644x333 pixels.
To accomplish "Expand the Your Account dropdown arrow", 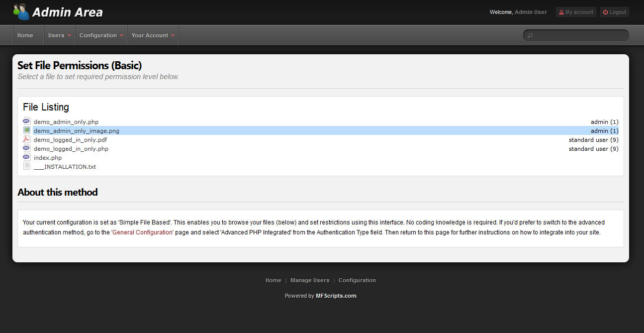I will coord(173,35).
